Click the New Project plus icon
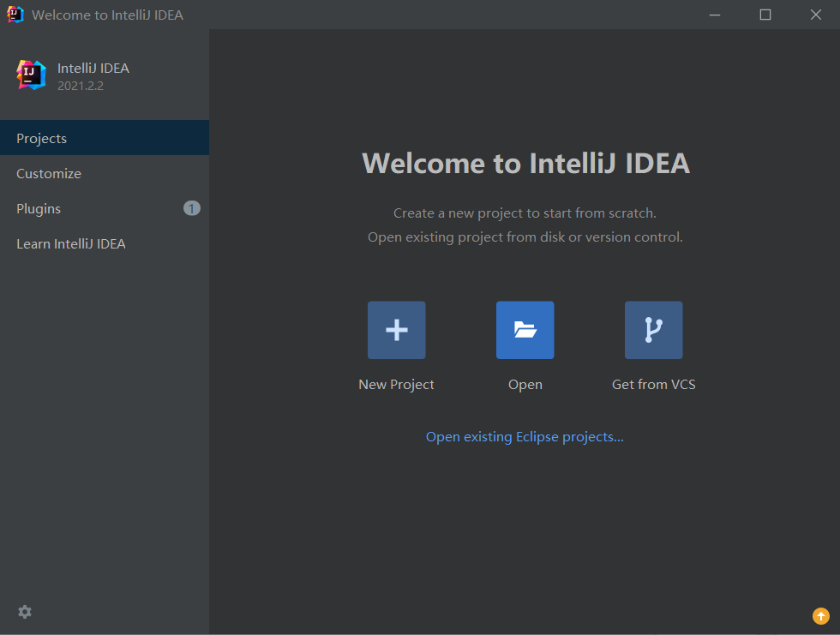 [x=396, y=330]
